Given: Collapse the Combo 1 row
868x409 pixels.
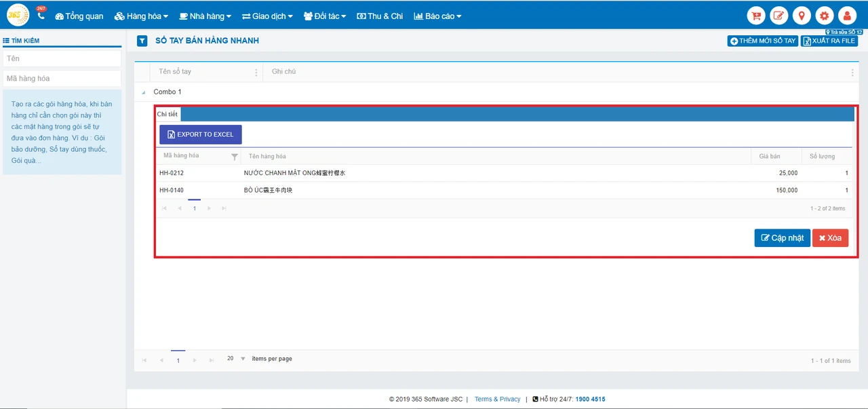Looking at the screenshot, I should tap(143, 92).
